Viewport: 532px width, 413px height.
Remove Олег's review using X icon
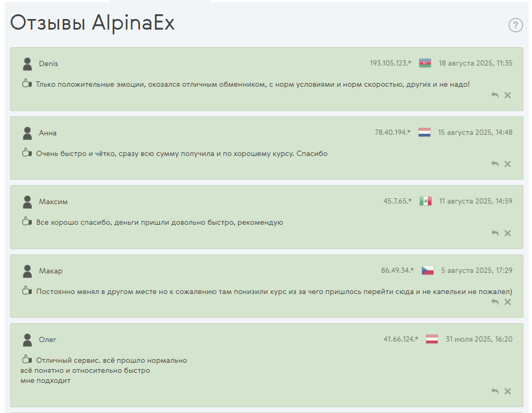(x=508, y=391)
